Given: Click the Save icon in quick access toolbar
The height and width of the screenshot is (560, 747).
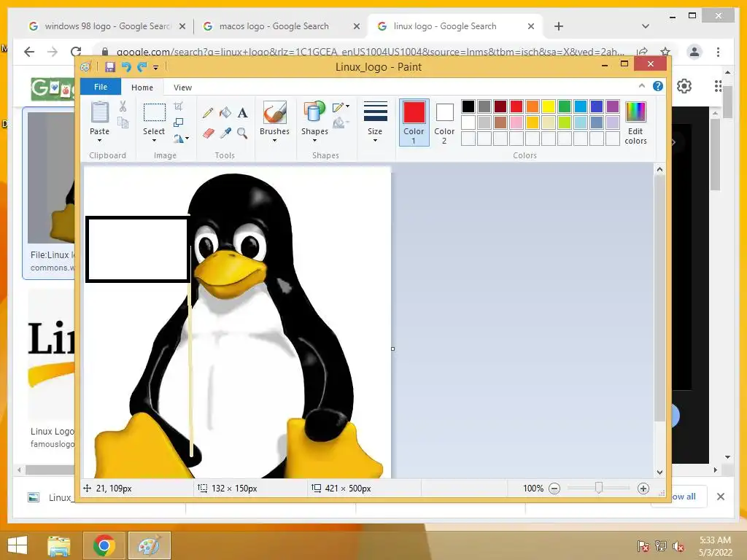Looking at the screenshot, I should tap(110, 67).
